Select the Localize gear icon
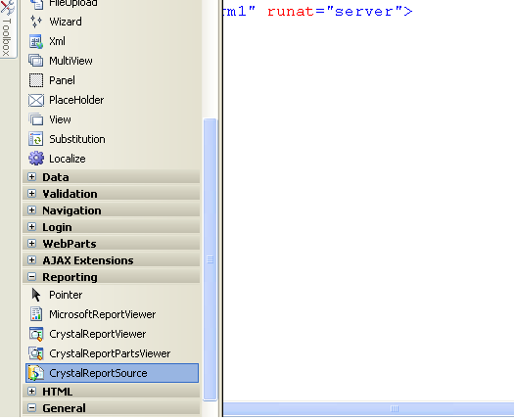515x420 pixels. coord(36,159)
